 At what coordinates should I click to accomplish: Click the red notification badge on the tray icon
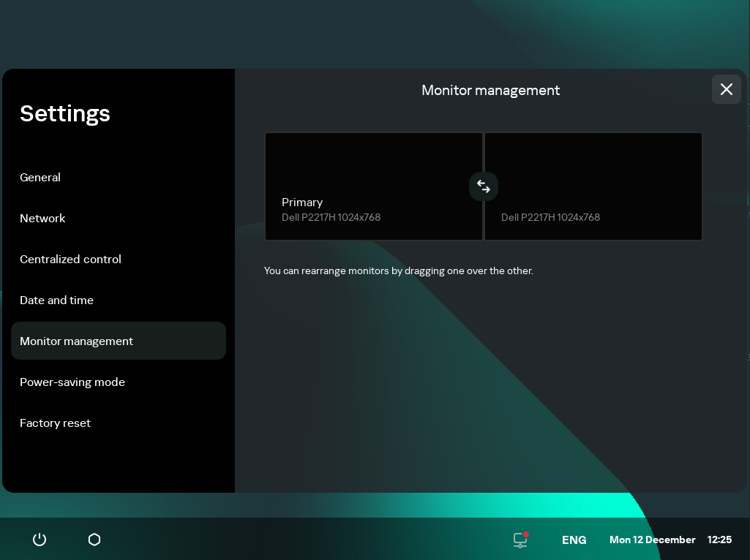[x=525, y=533]
